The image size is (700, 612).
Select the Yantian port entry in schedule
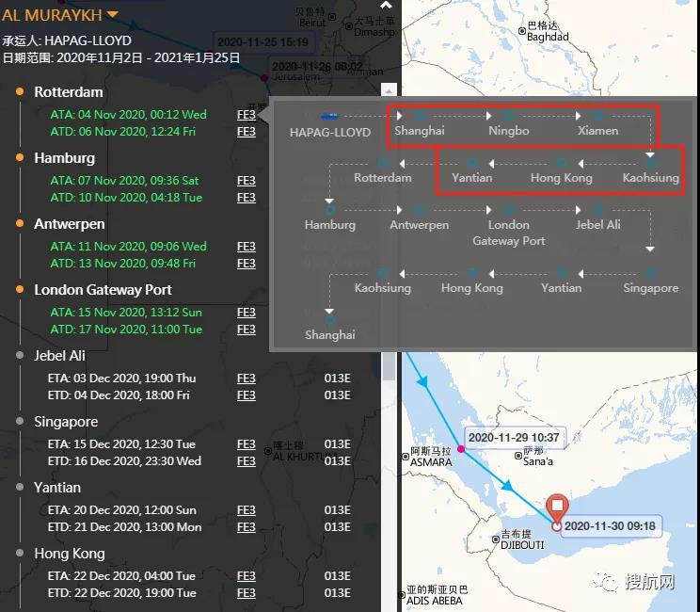[x=57, y=488]
